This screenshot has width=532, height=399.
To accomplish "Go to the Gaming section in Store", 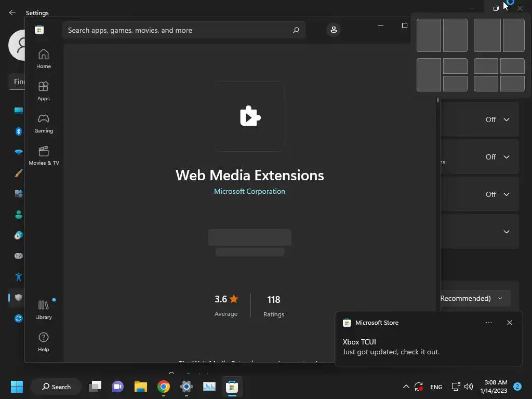I will [x=44, y=124].
